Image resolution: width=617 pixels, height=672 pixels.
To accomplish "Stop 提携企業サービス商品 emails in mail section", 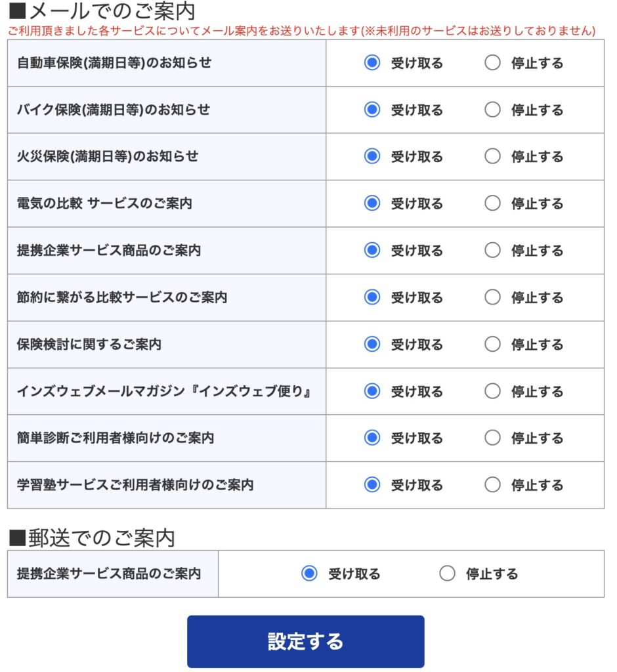I will point(492,251).
